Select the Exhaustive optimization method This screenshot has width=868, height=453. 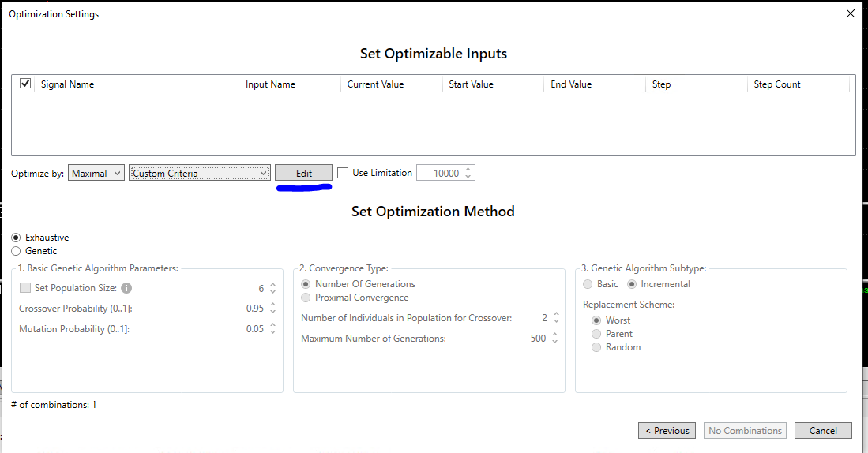pyautogui.click(x=16, y=238)
